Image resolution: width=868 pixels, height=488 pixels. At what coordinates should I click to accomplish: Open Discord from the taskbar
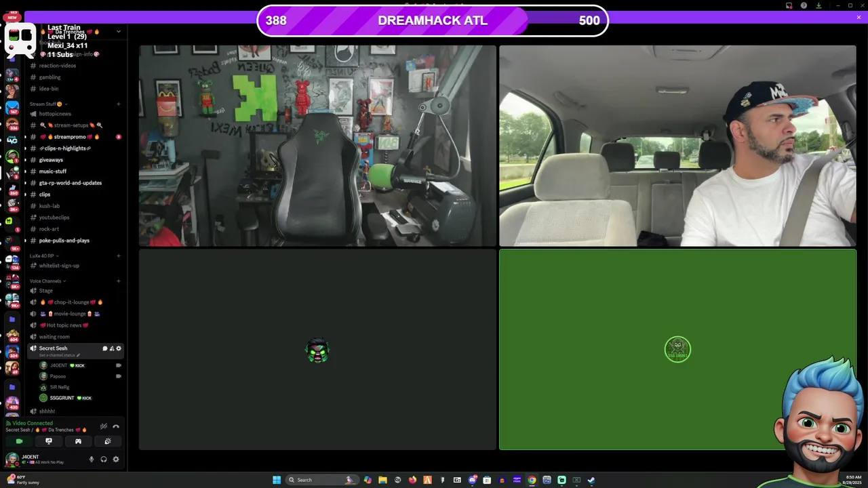coord(472,480)
